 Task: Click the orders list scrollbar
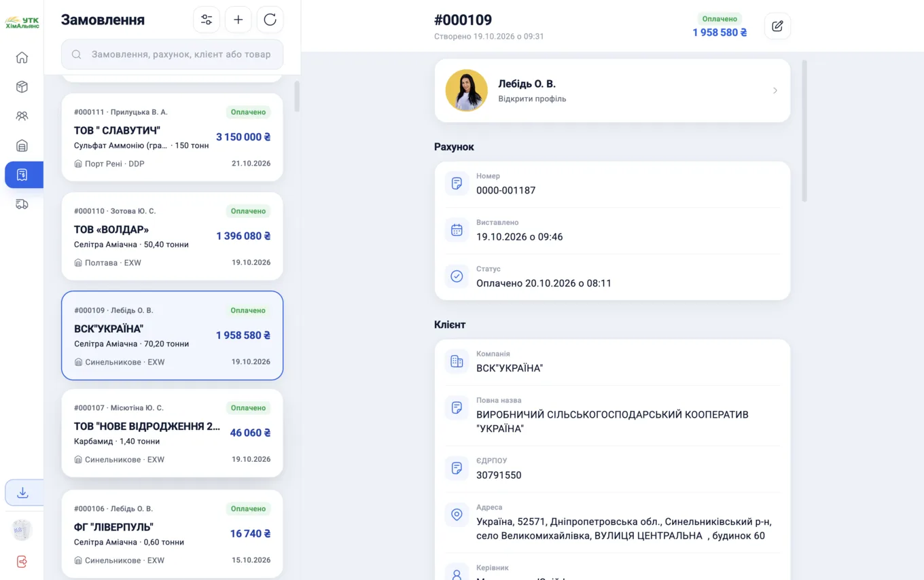pyautogui.click(x=297, y=96)
